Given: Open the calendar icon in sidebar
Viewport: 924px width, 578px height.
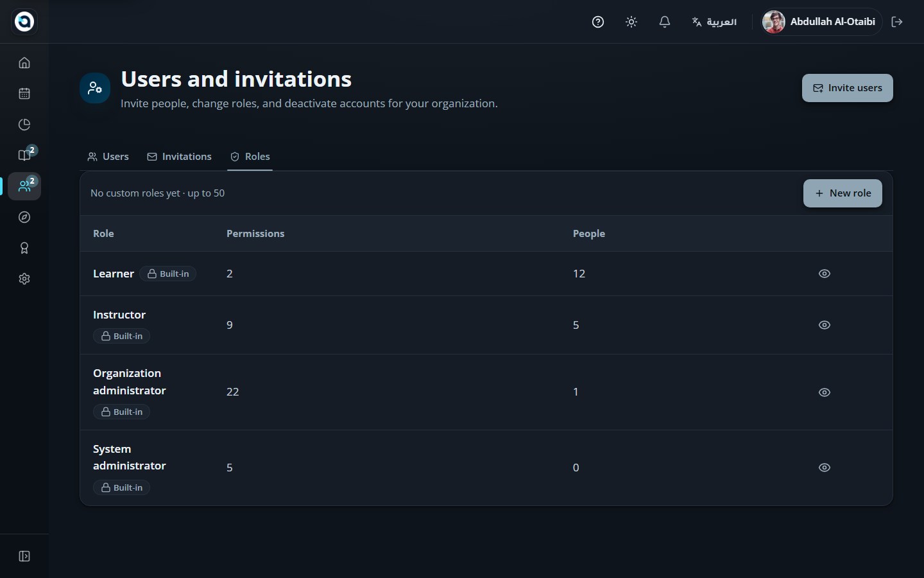Looking at the screenshot, I should coord(24,94).
